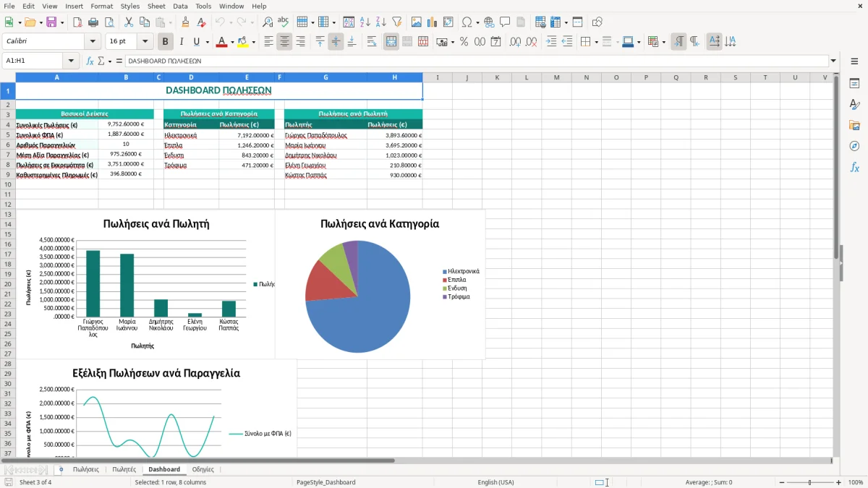This screenshot has width=868, height=488.
Task: Format the cell as percent
Action: click(x=464, y=42)
